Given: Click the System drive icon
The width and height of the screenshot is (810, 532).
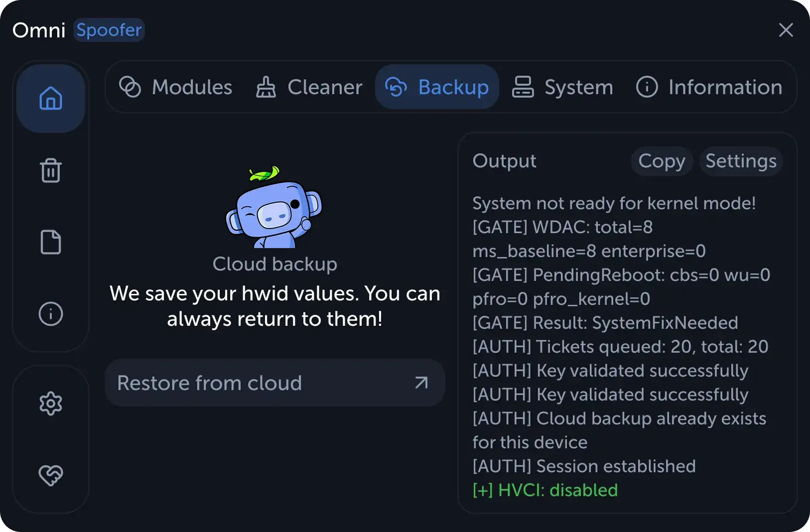Looking at the screenshot, I should point(523,87).
